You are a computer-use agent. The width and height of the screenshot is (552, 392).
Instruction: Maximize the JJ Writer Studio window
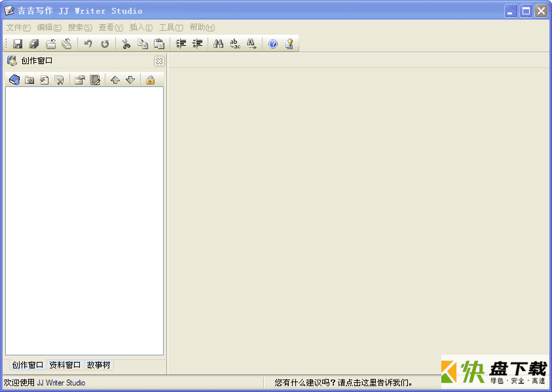click(x=526, y=11)
